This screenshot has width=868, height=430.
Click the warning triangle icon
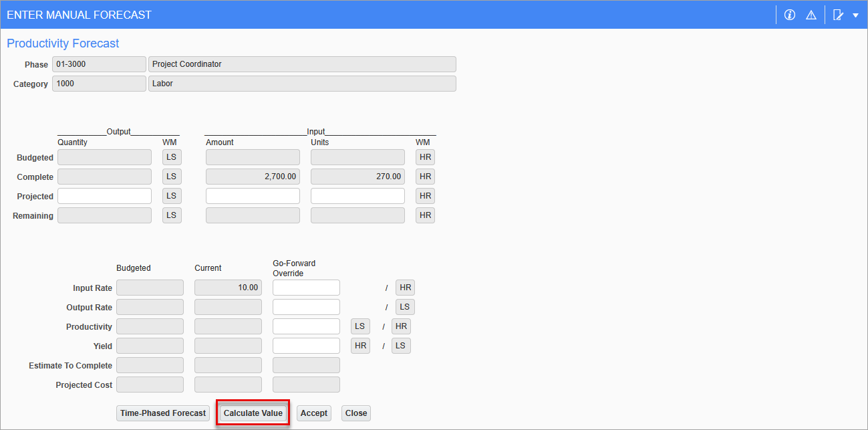pos(811,14)
